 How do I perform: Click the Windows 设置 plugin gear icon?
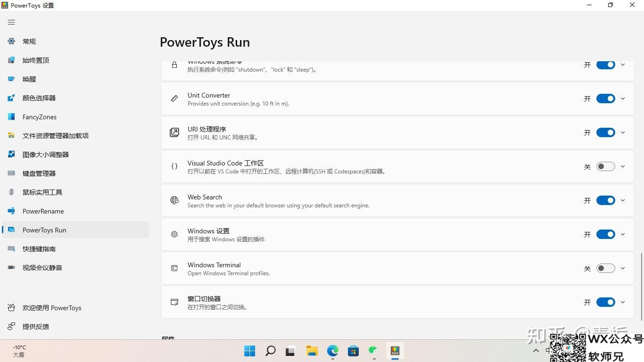click(174, 234)
